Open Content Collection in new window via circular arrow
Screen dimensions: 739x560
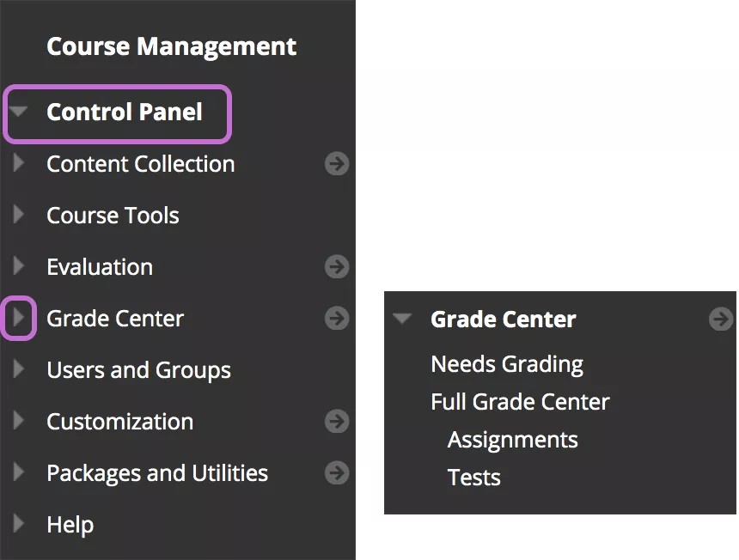pyautogui.click(x=337, y=163)
